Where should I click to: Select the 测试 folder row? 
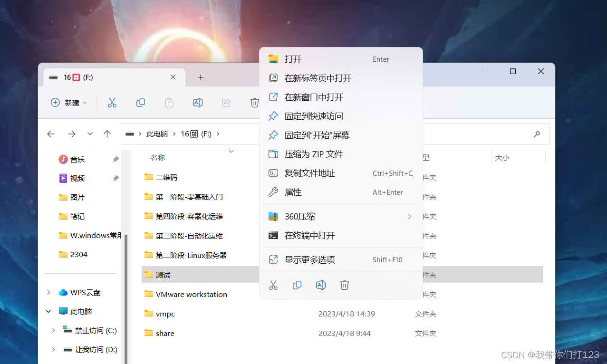[x=342, y=275]
